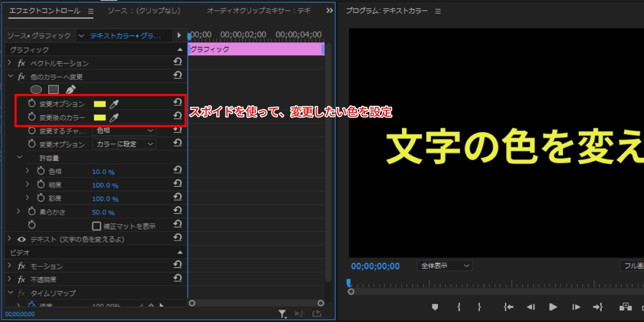This screenshot has height=322, width=644.
Task: Reset the 色相 tolerance value
Action: (178, 171)
